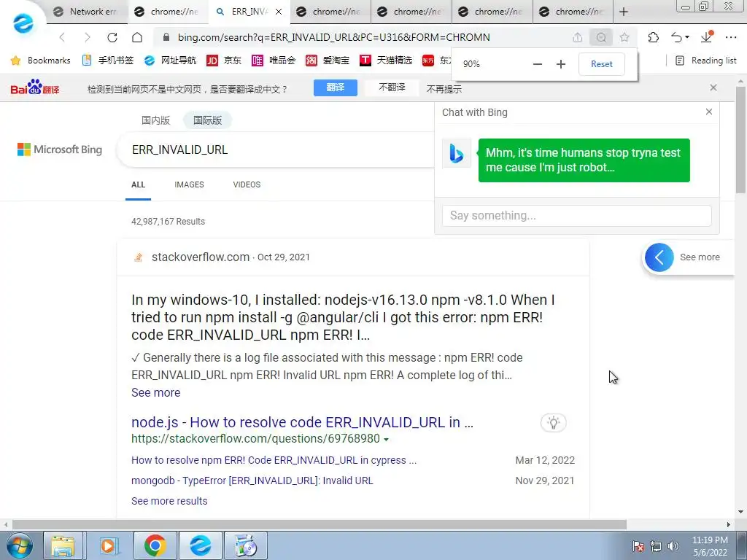Open the Bookmarks star folder
The image size is (747, 560).
click(x=41, y=61)
